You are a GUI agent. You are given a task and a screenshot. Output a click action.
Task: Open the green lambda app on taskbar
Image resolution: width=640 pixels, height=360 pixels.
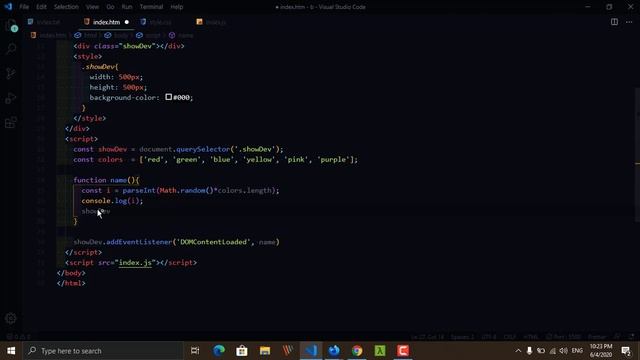pyautogui.click(x=380, y=351)
